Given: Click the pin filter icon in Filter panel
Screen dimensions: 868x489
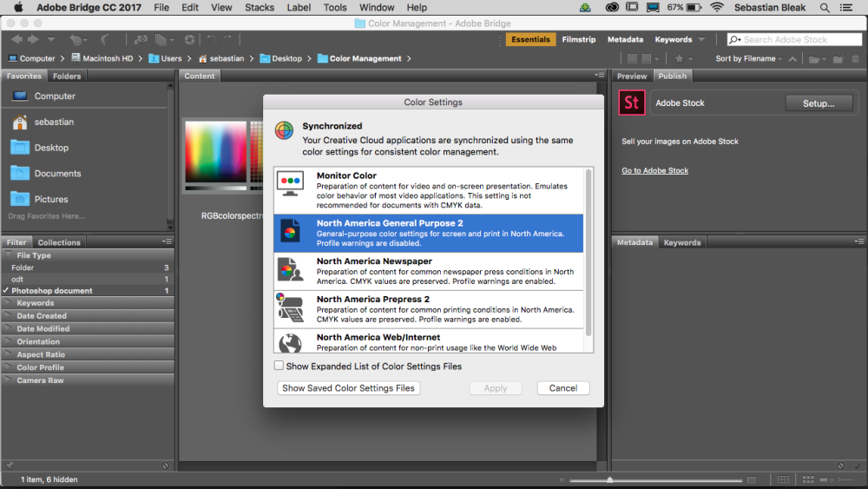Looking at the screenshot, I should 10,466.
